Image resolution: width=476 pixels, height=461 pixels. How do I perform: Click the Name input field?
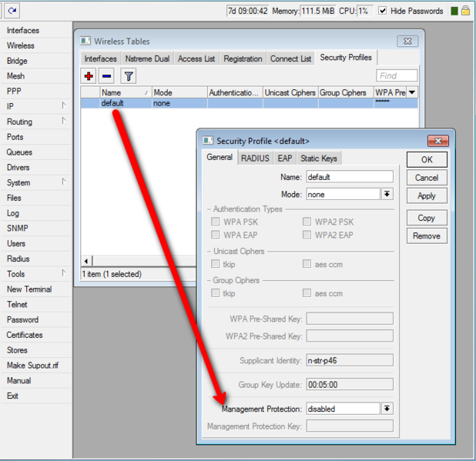[349, 177]
